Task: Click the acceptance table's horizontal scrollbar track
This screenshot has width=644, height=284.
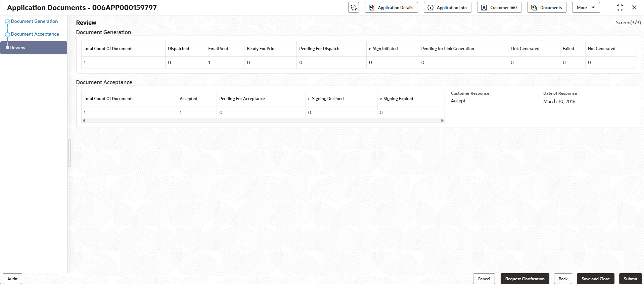Action: (263, 120)
